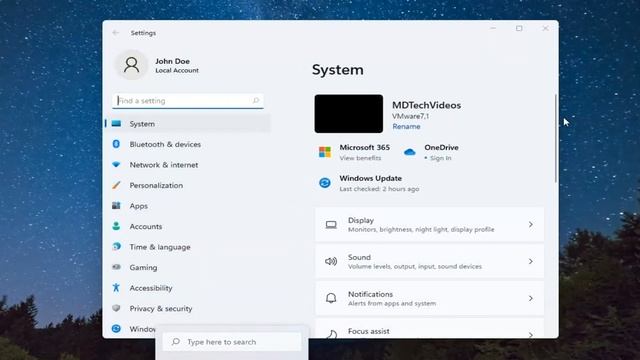
Task: Open John Doe account avatar
Action: coord(131,65)
